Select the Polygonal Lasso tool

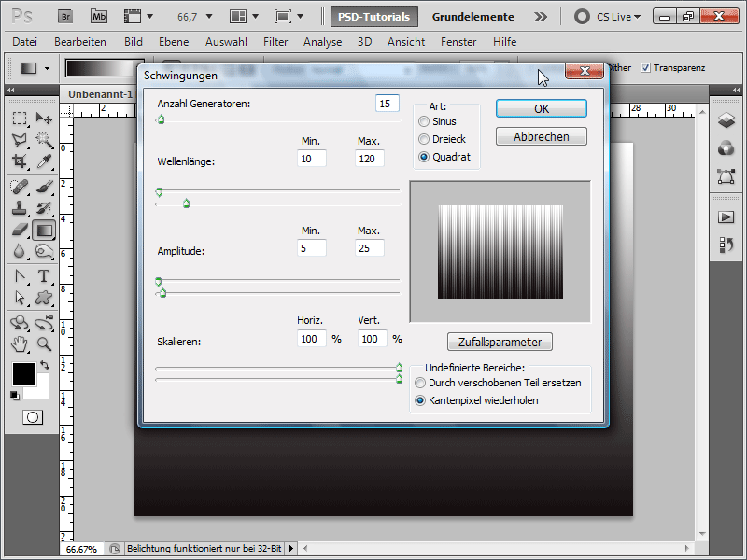pyautogui.click(x=20, y=139)
